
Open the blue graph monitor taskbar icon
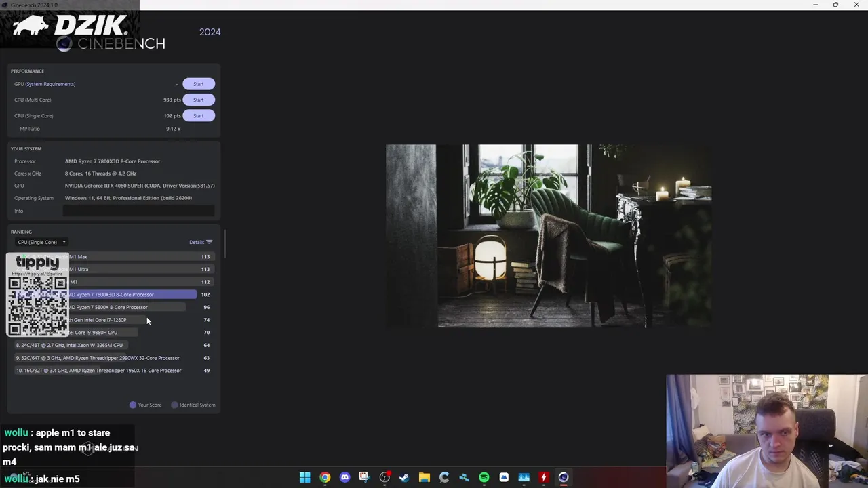[x=524, y=477]
